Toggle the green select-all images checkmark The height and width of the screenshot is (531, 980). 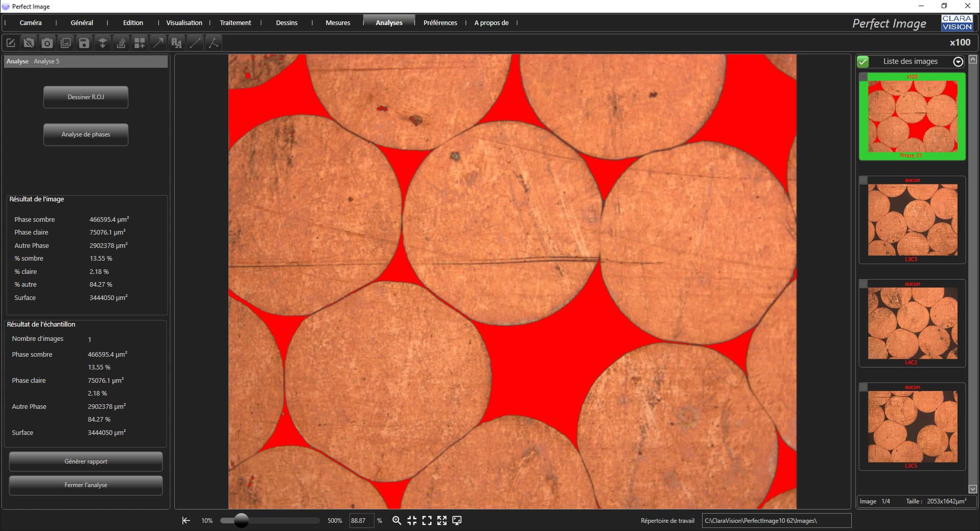click(x=863, y=61)
